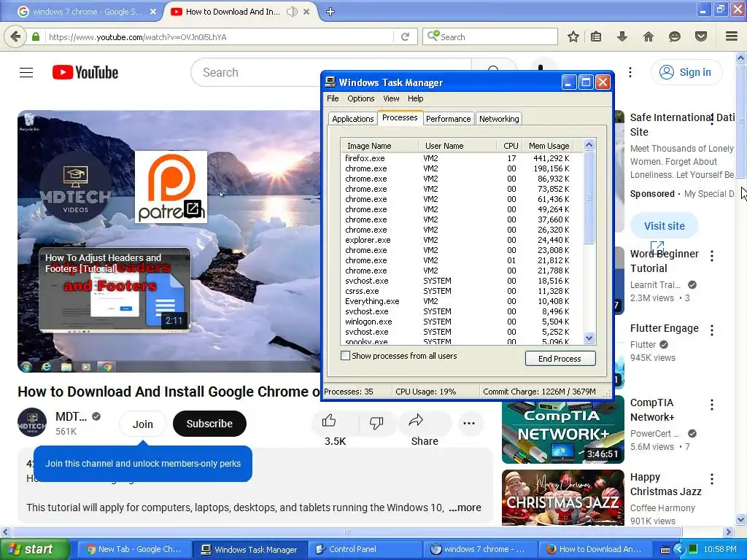Screen dimensions: 747x560
Task: Switch to the Networking tab
Action: (499, 119)
